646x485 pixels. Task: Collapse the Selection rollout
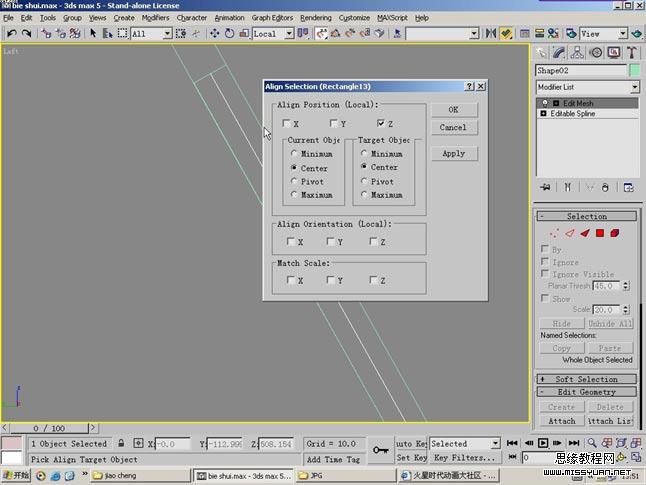pyautogui.click(x=587, y=216)
